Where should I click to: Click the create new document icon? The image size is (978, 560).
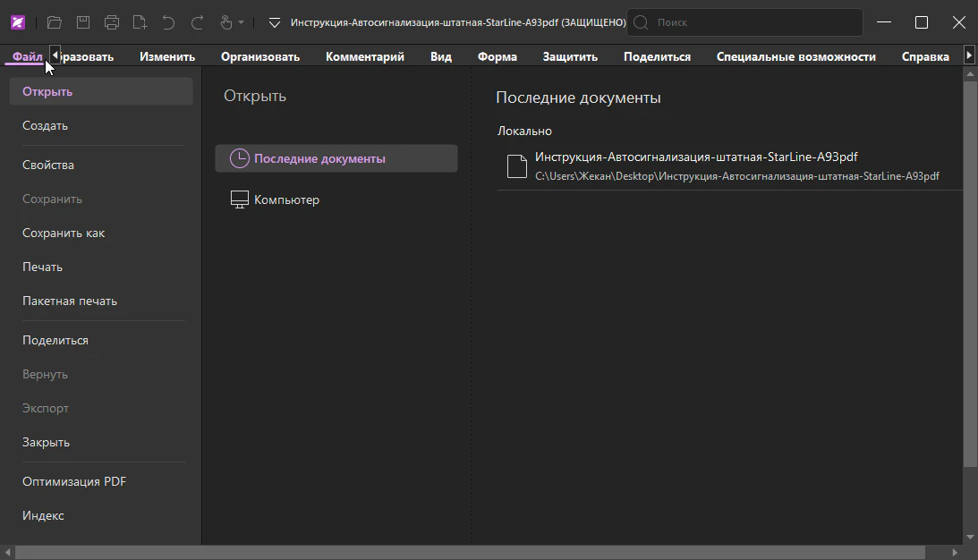[x=140, y=22]
